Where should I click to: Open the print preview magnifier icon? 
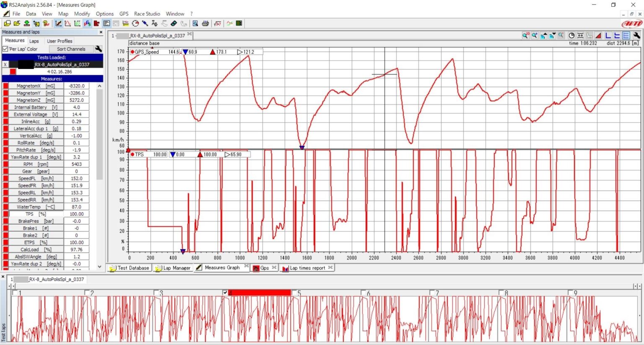pos(195,23)
